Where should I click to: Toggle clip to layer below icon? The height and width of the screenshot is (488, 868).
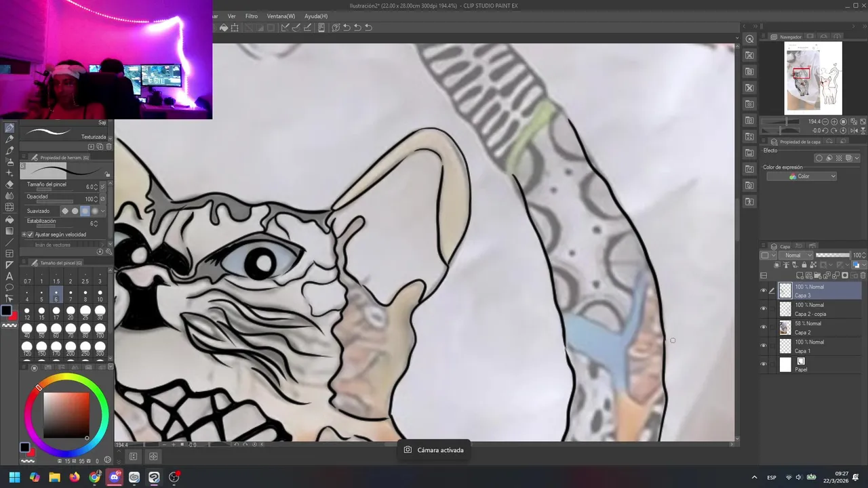point(777,264)
